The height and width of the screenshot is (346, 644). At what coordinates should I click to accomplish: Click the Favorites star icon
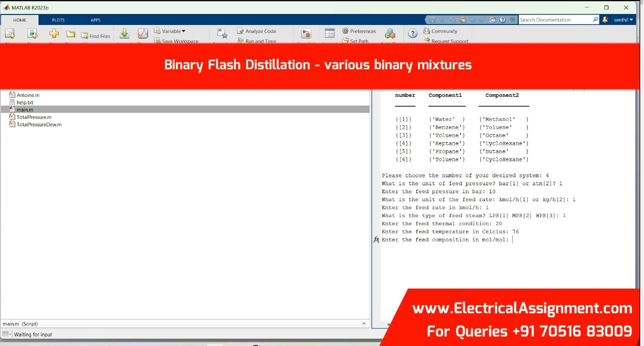click(x=222, y=33)
